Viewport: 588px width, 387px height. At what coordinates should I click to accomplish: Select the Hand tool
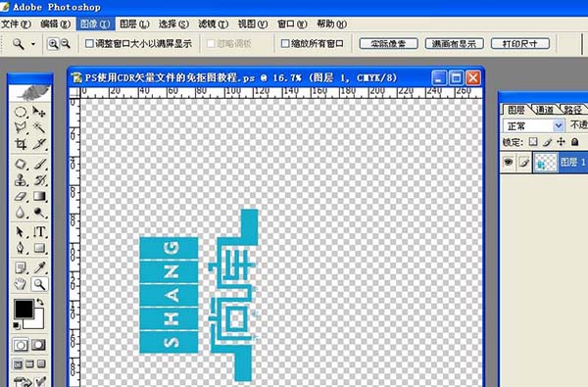[x=21, y=284]
